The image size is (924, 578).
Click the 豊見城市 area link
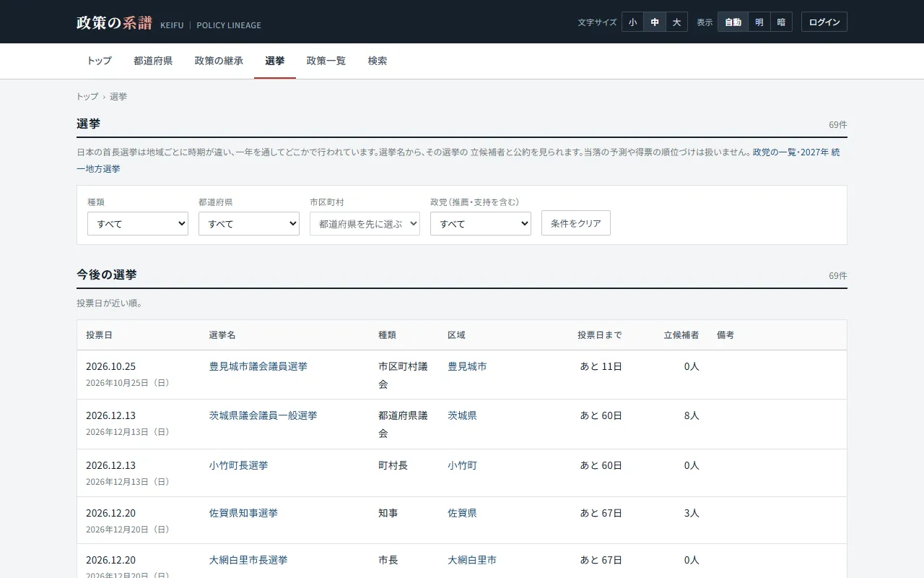(x=467, y=366)
